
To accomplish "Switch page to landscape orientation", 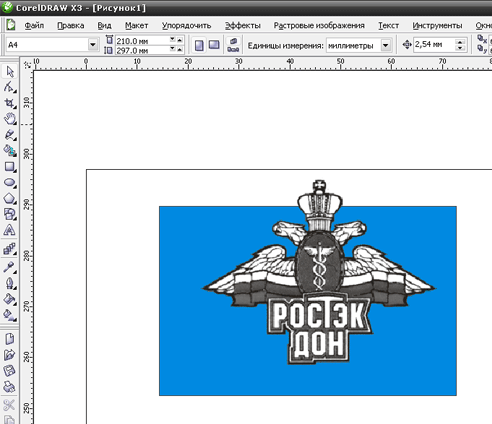I will (x=214, y=45).
